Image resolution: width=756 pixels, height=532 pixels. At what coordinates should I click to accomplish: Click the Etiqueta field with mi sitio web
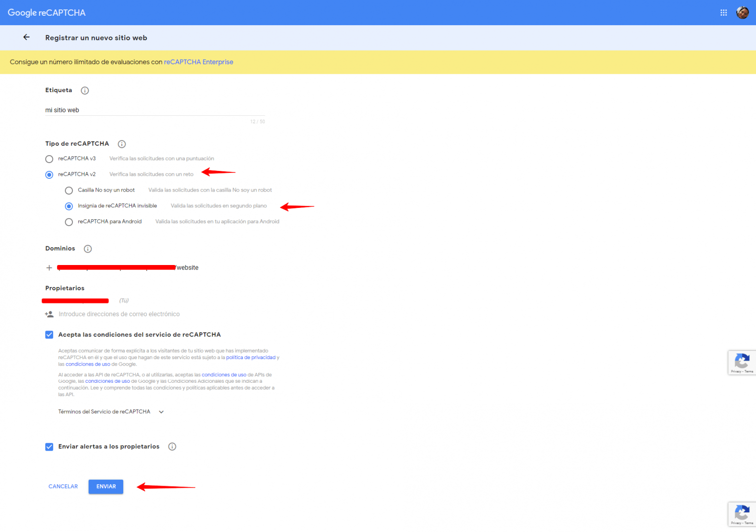point(155,110)
